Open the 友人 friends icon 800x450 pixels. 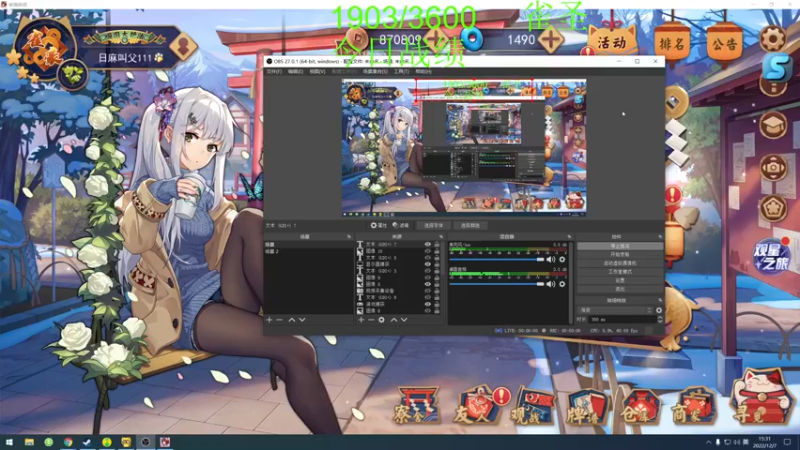[478, 406]
